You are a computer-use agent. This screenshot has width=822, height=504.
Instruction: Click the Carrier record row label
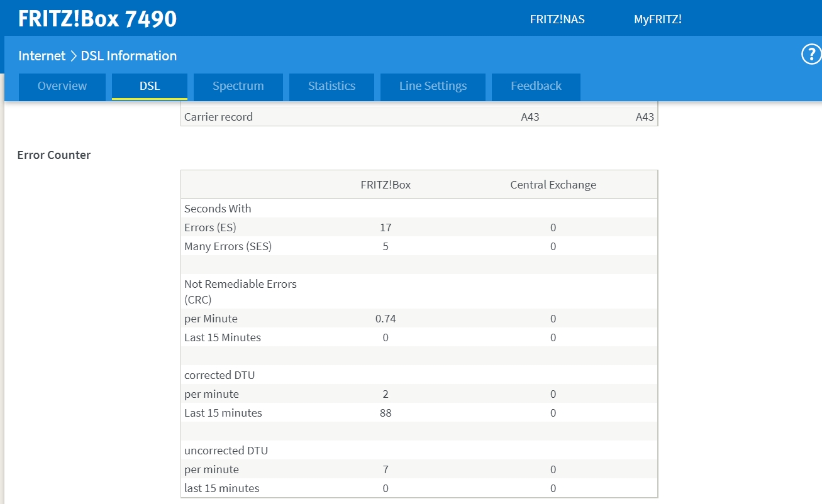218,117
